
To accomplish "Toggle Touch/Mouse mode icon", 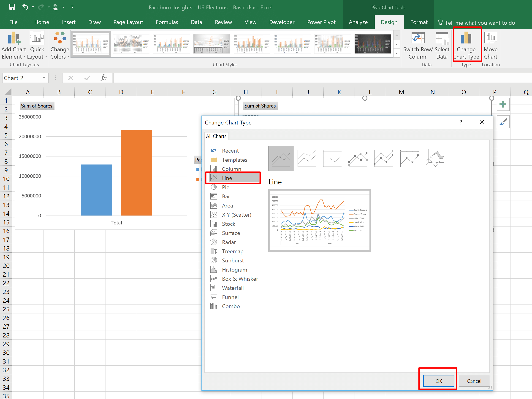I will click(x=55, y=7).
